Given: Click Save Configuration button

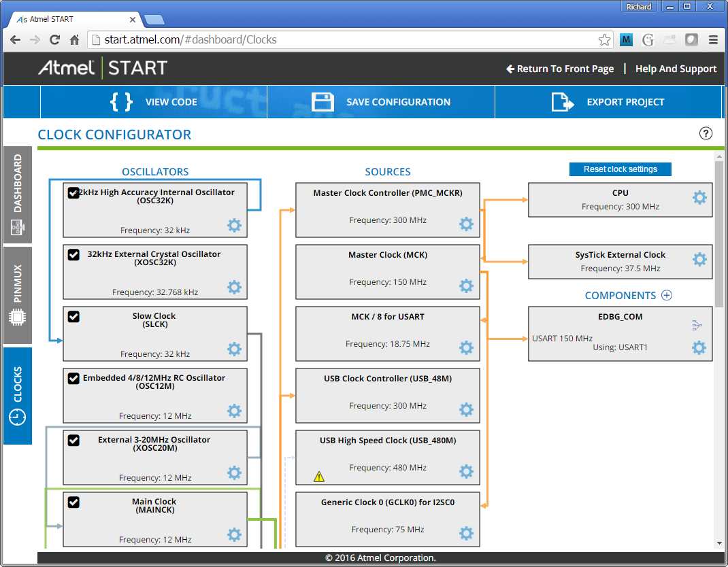Looking at the screenshot, I should (381, 101).
